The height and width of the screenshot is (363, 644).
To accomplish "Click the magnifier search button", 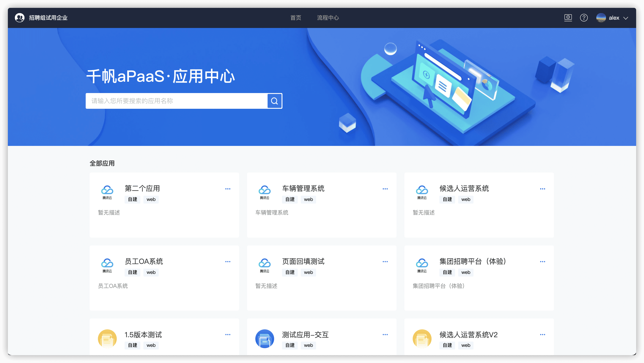I will point(275,101).
